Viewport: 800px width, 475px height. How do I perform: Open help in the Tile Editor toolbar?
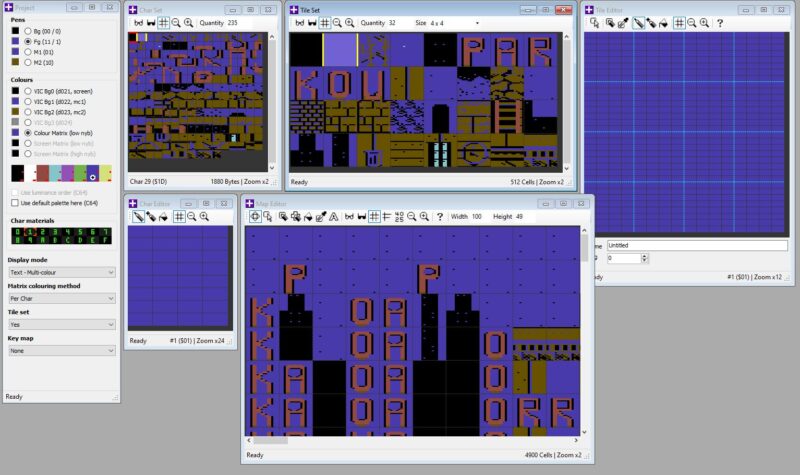[x=720, y=23]
